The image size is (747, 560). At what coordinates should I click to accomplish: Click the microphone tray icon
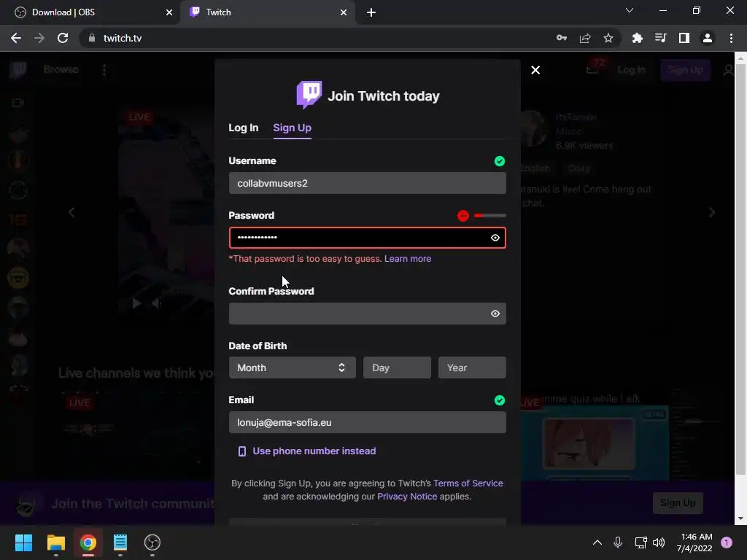[618, 542]
